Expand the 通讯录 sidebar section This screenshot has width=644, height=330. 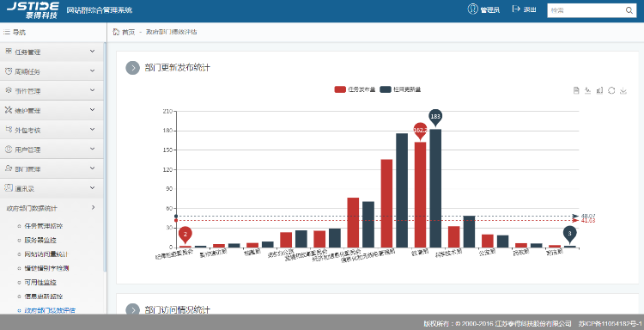(x=52, y=188)
